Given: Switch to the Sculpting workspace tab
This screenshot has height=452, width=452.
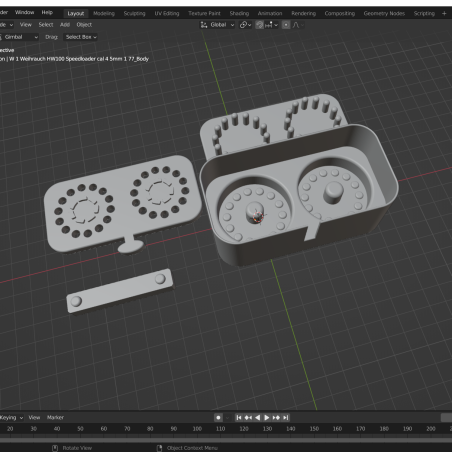Looking at the screenshot, I should click(134, 13).
